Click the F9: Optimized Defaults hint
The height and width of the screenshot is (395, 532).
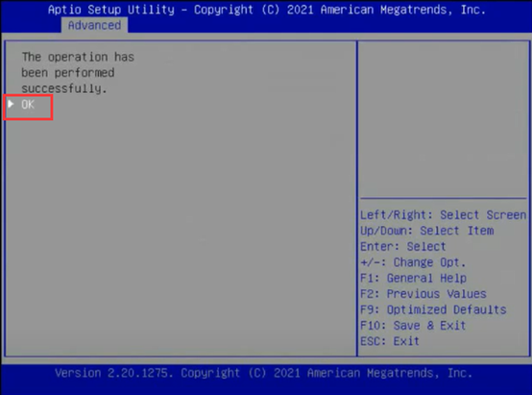[x=433, y=309]
